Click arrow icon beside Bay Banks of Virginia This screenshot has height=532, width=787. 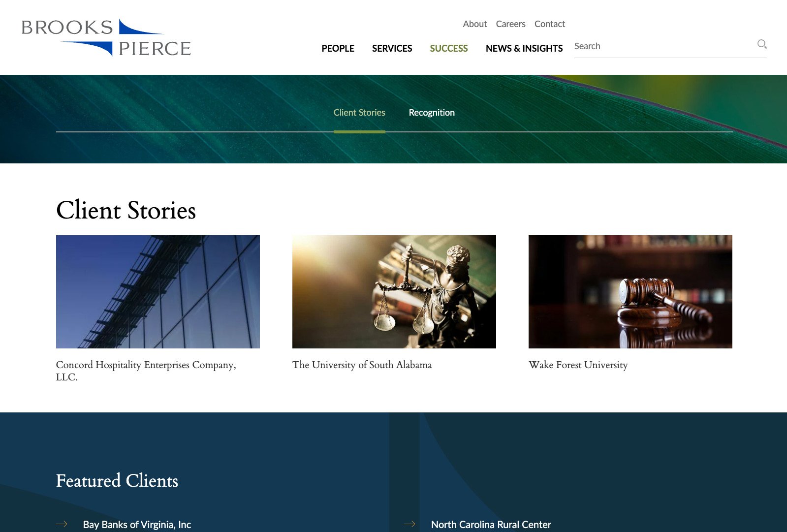[x=62, y=524]
